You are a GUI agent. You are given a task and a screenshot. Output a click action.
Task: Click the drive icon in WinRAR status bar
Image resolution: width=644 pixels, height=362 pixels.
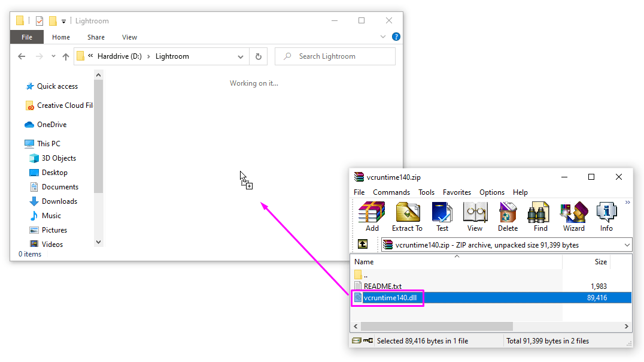(357, 340)
